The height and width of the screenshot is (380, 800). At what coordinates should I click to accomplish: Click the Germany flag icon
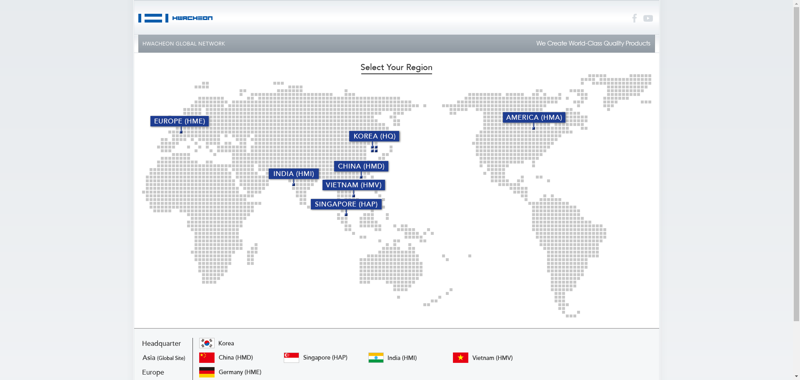pos(207,372)
